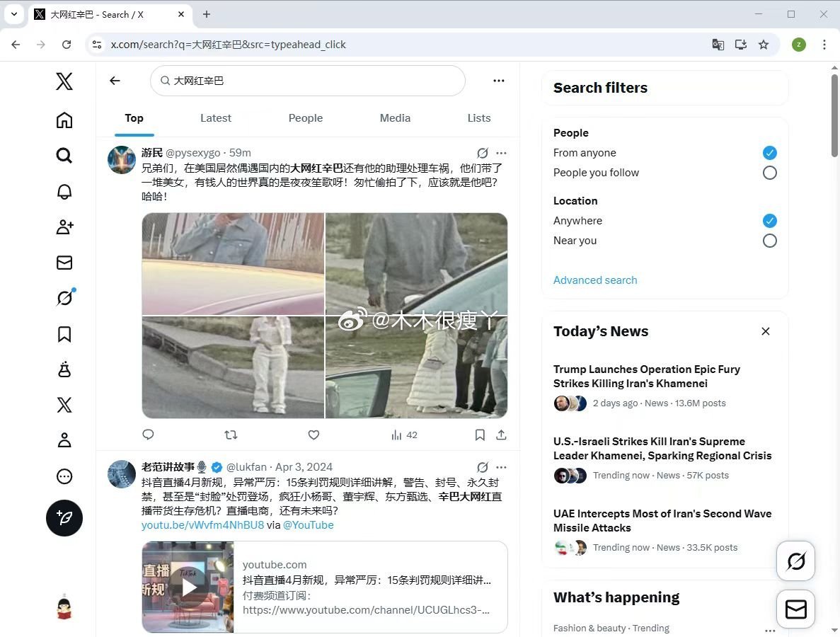
Task: Like 游民 post with heart icon
Action: pos(314,435)
